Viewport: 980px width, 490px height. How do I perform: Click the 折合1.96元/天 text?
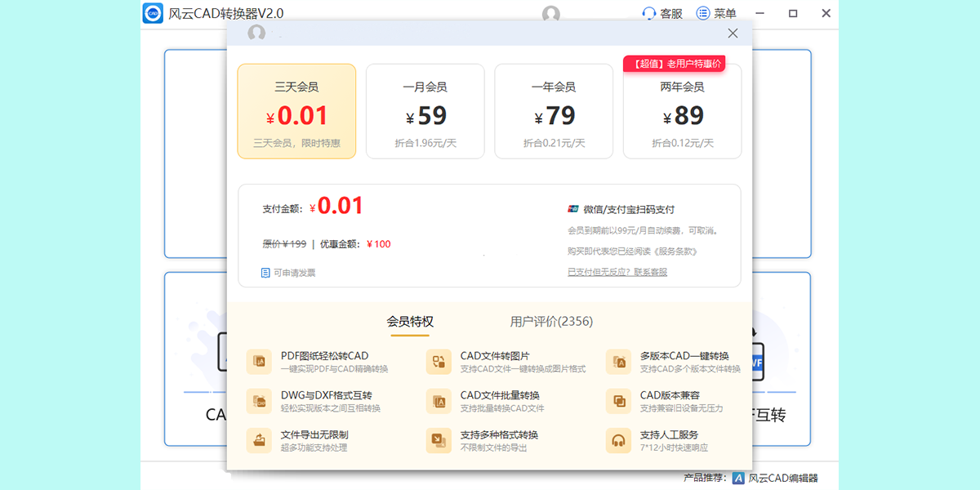point(425,143)
